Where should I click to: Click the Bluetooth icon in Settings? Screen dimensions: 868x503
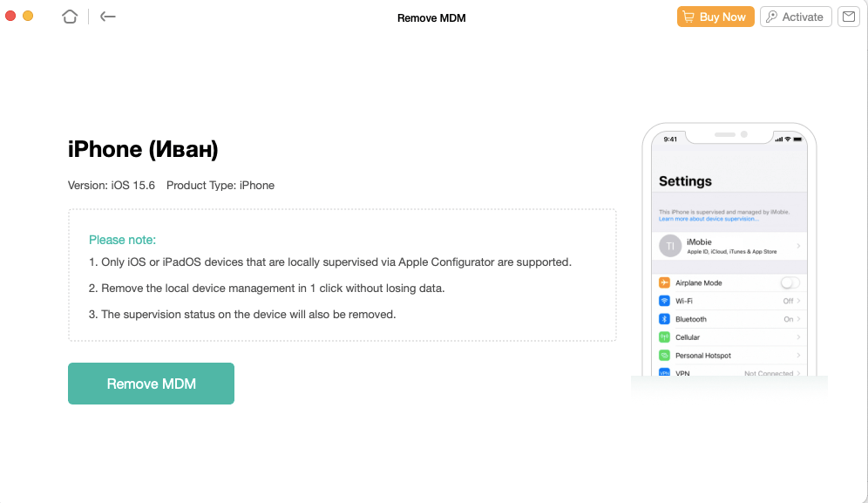(x=664, y=319)
